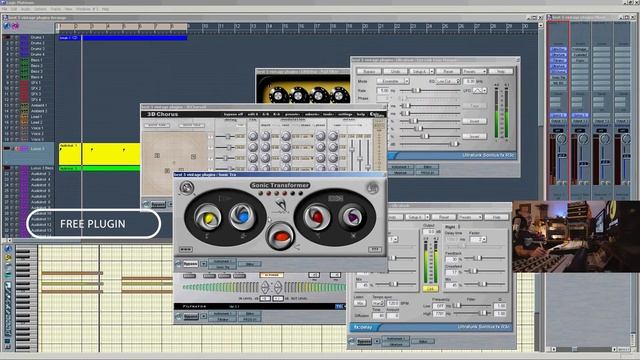This screenshot has width=640, height=360.
Task: Click the Crossfeed slider in fx:delay's Right section
Action: tap(483, 271)
